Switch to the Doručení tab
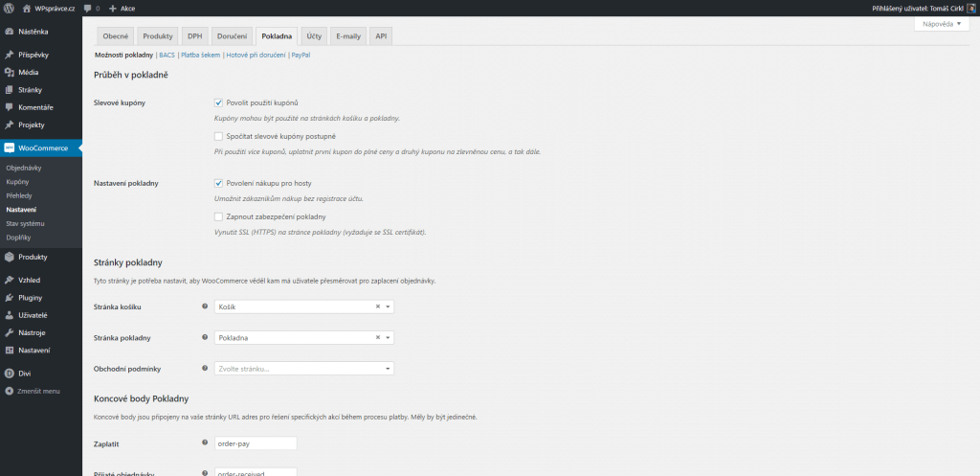Viewport: 980px width, 476px height. (x=232, y=36)
